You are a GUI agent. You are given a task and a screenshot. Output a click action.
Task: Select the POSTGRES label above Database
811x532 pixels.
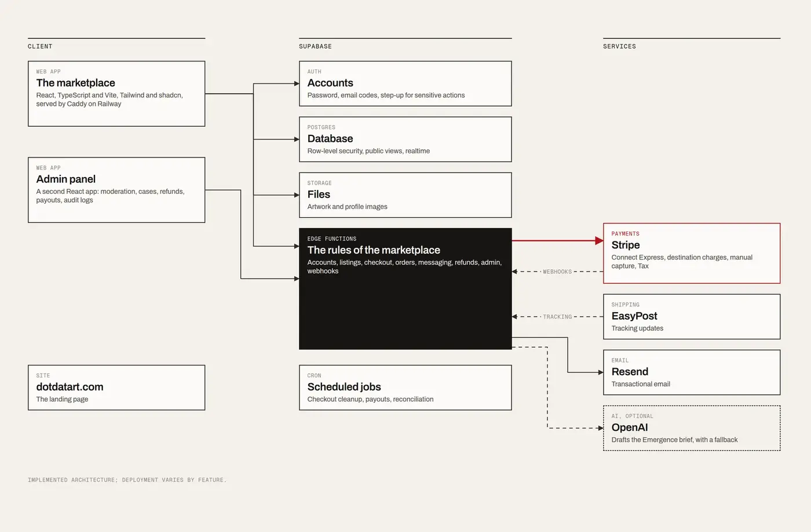pyautogui.click(x=321, y=127)
